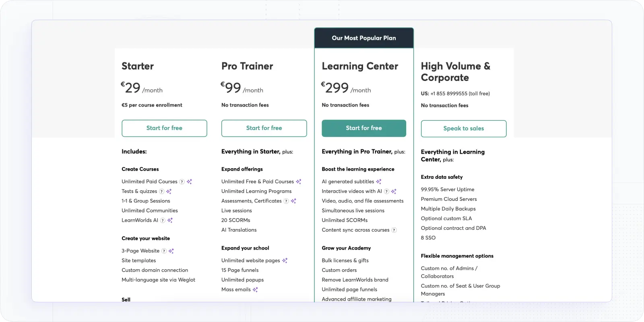Viewport: 644px width, 322px height.
Task: Open tooltip icon beside Unlimited Paid Courses
Action: point(182,182)
